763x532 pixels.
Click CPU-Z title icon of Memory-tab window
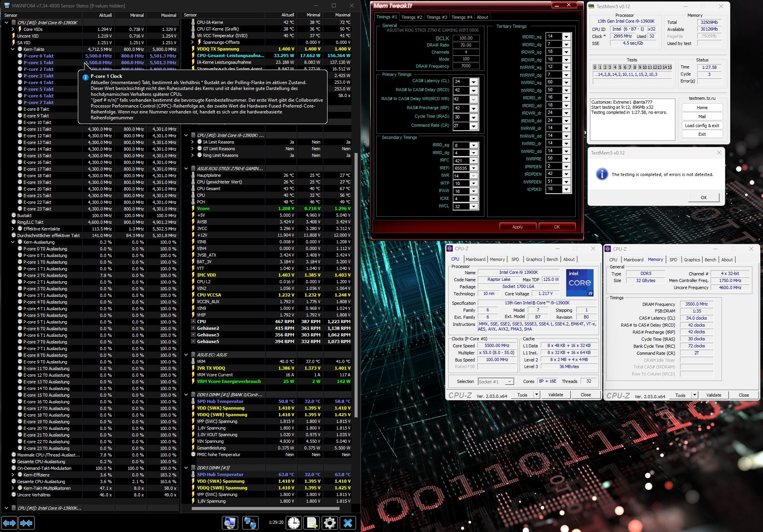pos(608,249)
